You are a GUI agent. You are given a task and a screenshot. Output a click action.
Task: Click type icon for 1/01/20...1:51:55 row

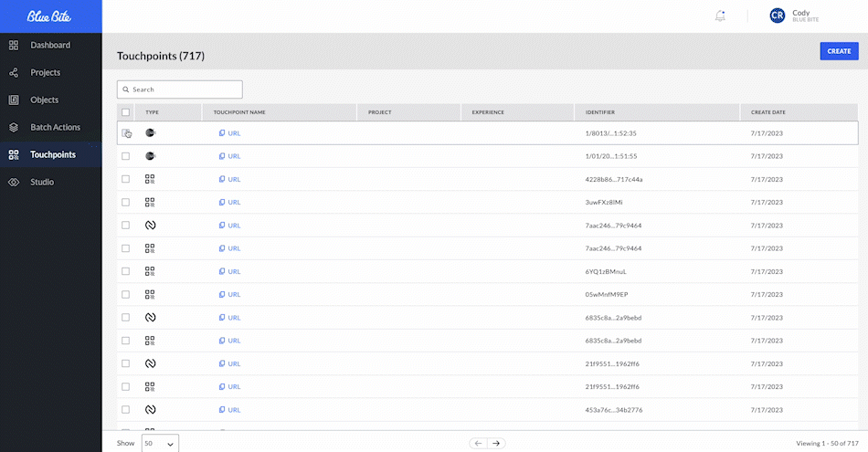click(x=151, y=156)
